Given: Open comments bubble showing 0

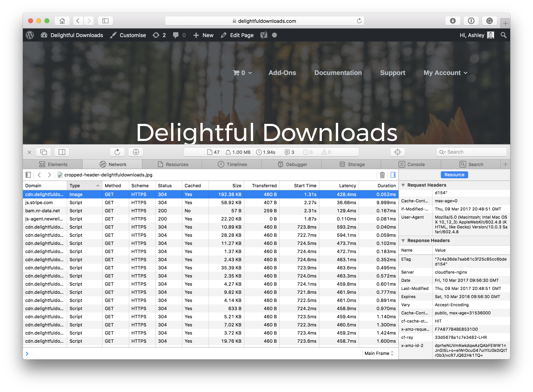Looking at the screenshot, I should [x=179, y=35].
